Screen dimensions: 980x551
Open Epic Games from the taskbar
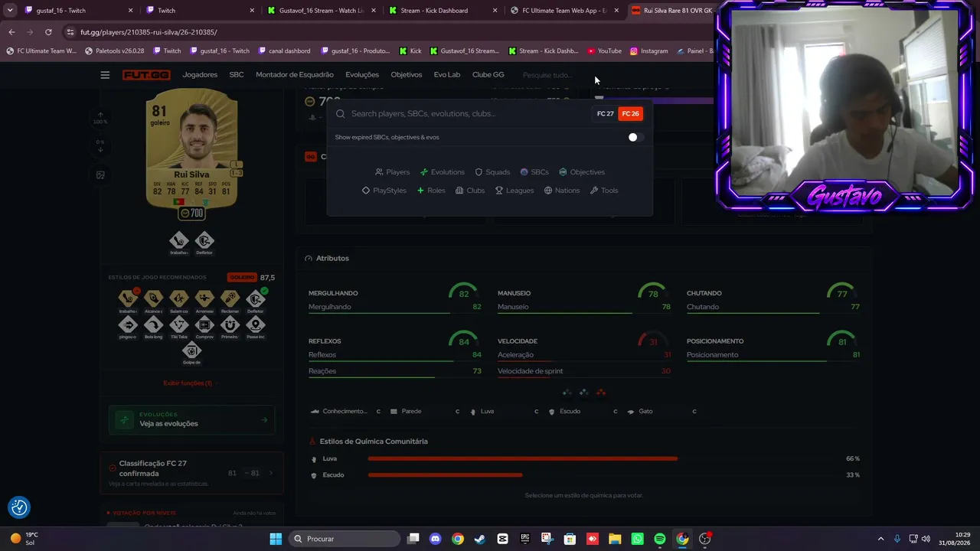[x=524, y=539]
